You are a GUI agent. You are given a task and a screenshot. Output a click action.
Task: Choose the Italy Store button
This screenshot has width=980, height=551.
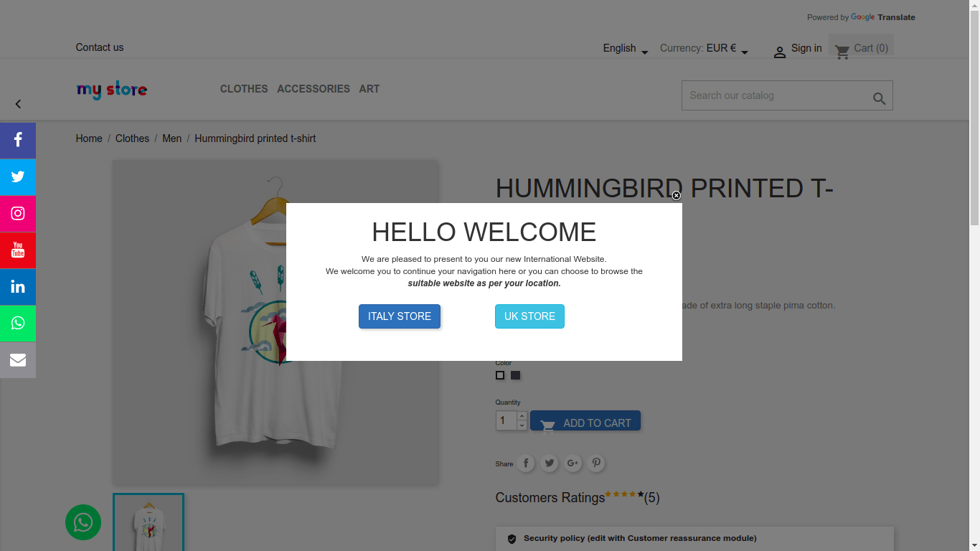(x=400, y=316)
